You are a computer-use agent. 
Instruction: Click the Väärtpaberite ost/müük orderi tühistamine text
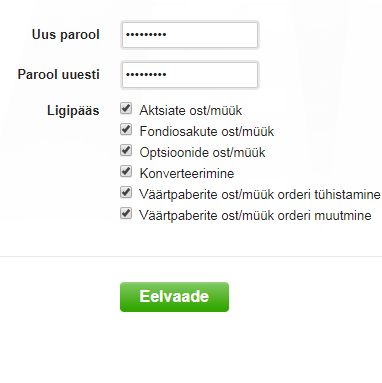260,194
